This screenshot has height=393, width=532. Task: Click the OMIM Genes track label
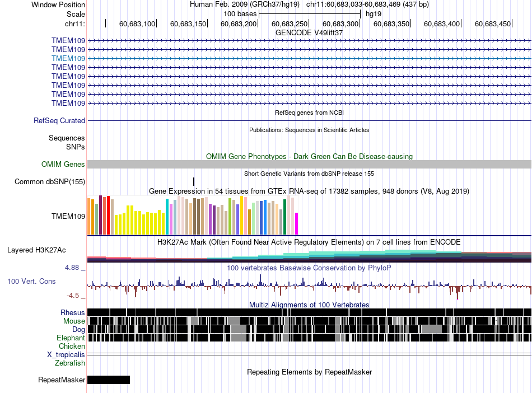click(63, 164)
